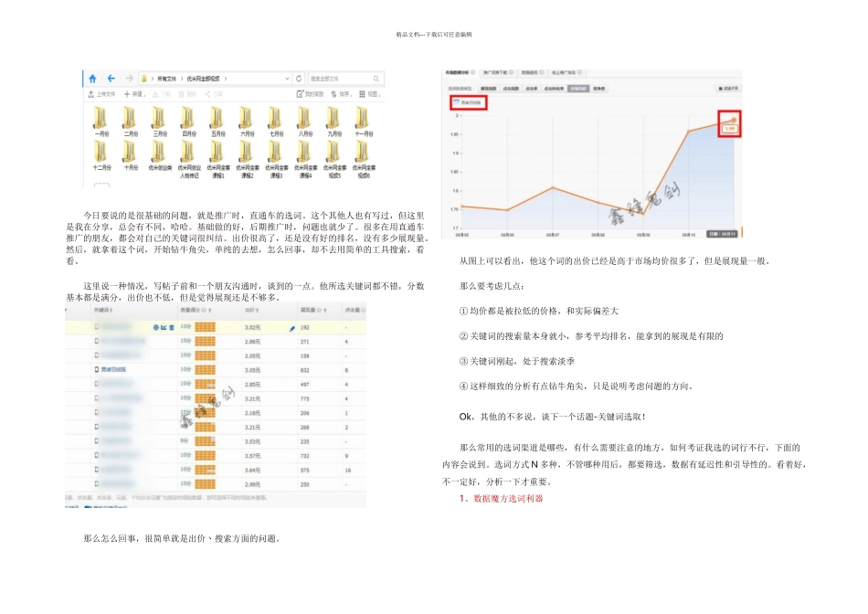Click the 09月07 peak point on the chart line
Viewport: 868px width, 614px height.
[x=553, y=187]
